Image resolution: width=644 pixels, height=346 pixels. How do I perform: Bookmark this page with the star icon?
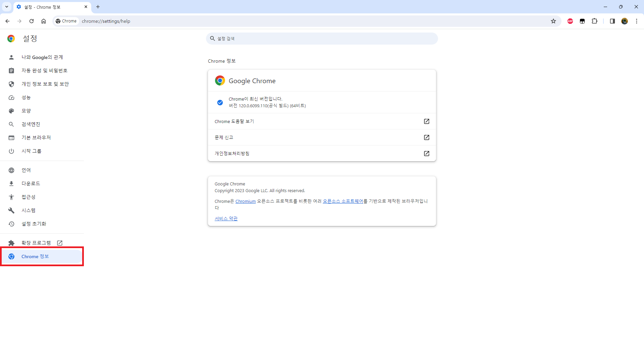553,21
